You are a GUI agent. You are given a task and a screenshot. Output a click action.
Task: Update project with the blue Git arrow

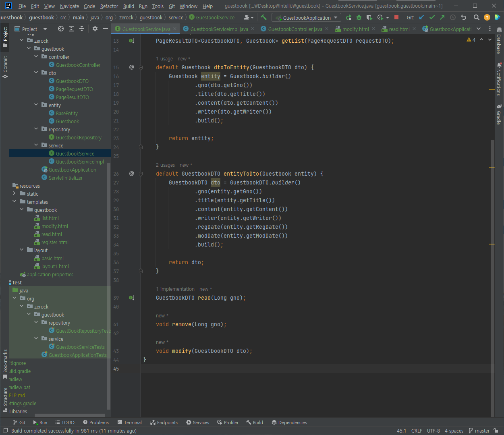(421, 17)
